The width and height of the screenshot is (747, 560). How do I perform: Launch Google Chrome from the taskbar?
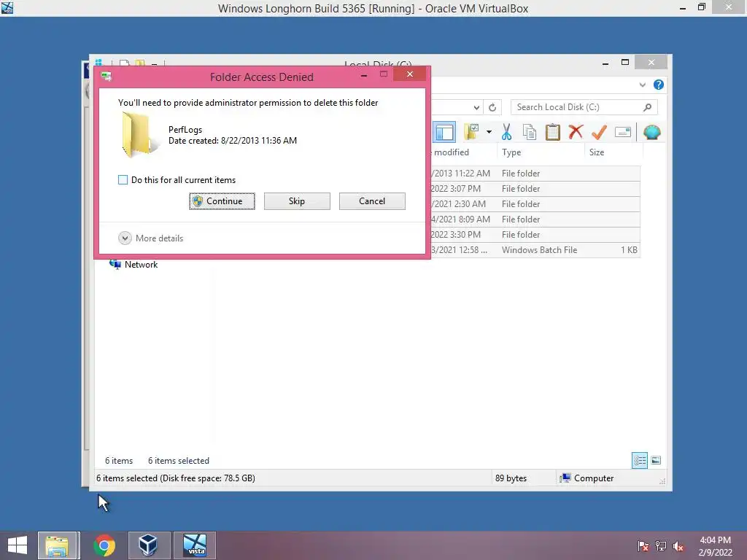tap(104, 545)
